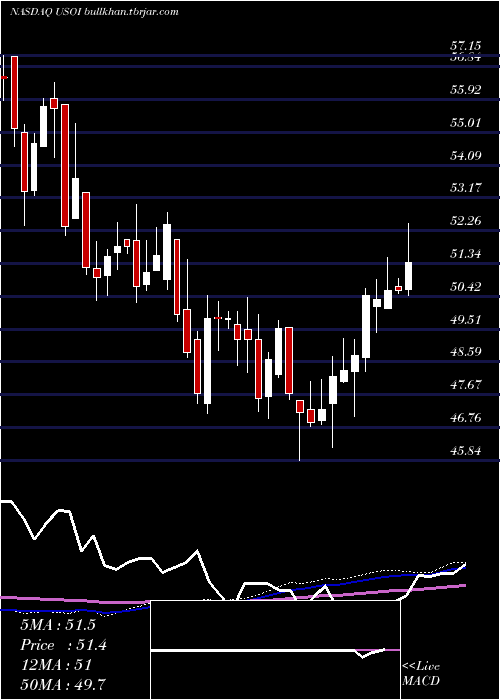Click the Price : 51.4 readout
The width and height of the screenshot is (500, 700).
63,645
